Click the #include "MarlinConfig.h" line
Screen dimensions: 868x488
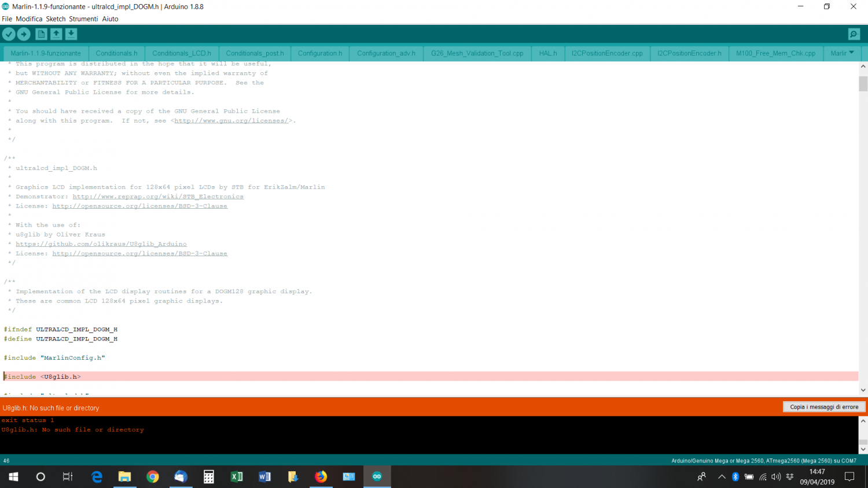(x=54, y=358)
